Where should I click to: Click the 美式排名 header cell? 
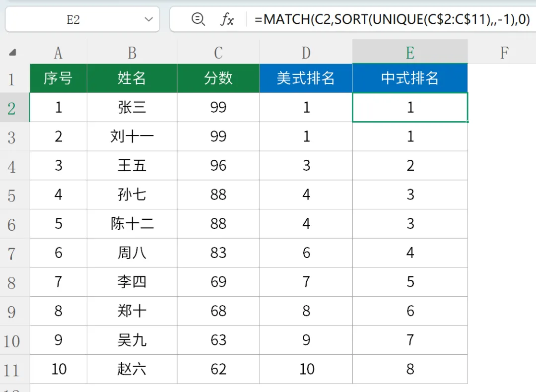click(306, 78)
